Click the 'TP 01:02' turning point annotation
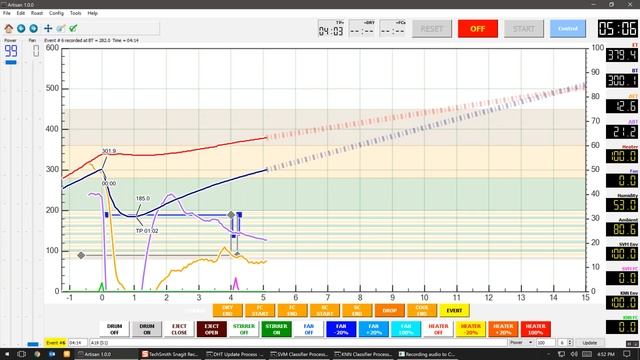The image size is (640, 360). [147, 231]
